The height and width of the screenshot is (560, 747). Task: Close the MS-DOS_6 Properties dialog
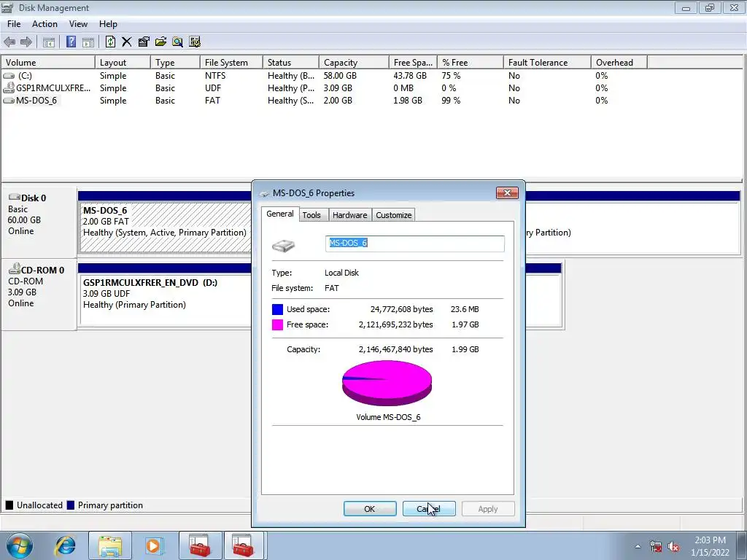tap(508, 192)
